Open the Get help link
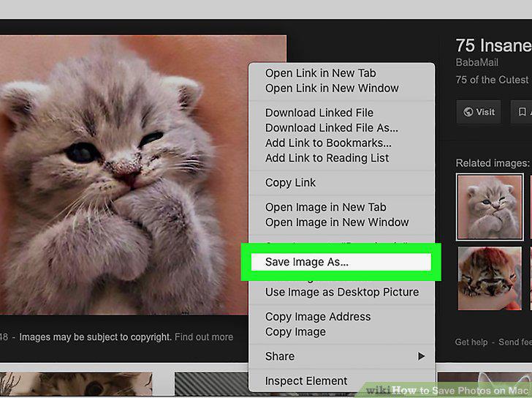Viewport: 532px width, 398px height. click(x=471, y=342)
